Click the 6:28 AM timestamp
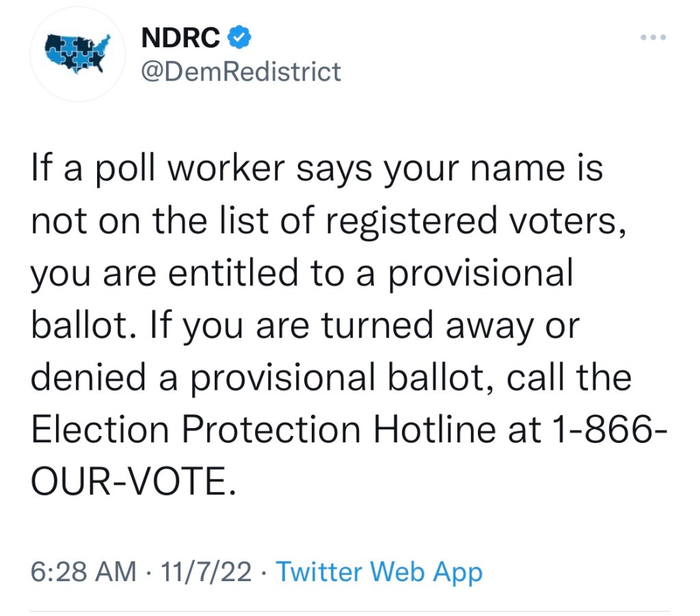This screenshot has height=616, width=700. coord(83,572)
